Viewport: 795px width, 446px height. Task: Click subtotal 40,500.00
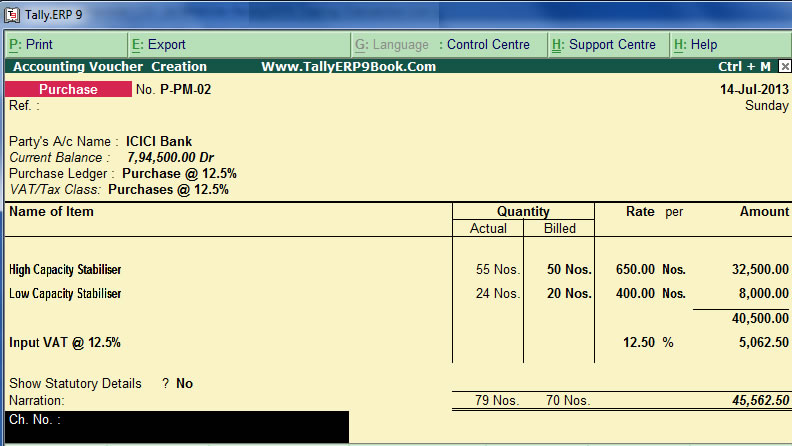760,318
